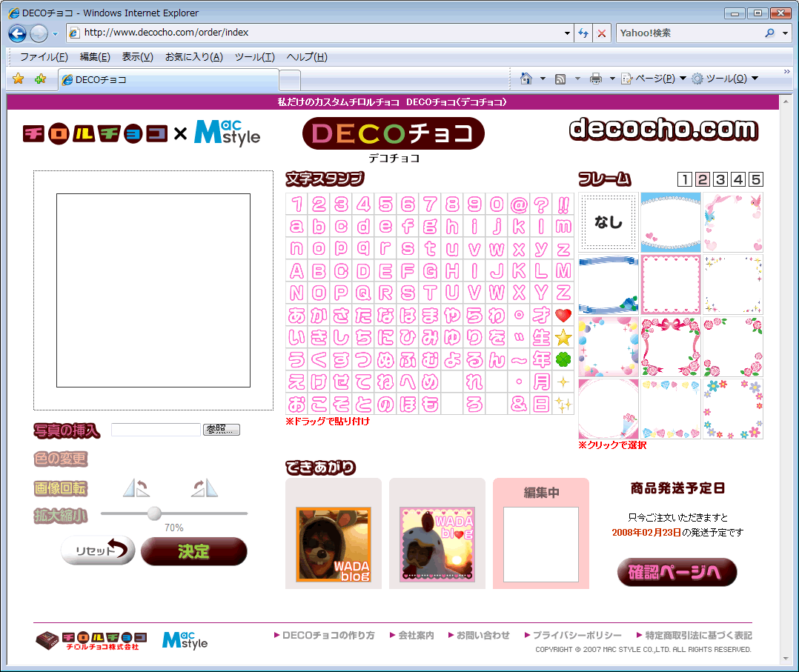
Task: Open the お気に入り(A) menu
Action: tap(193, 57)
